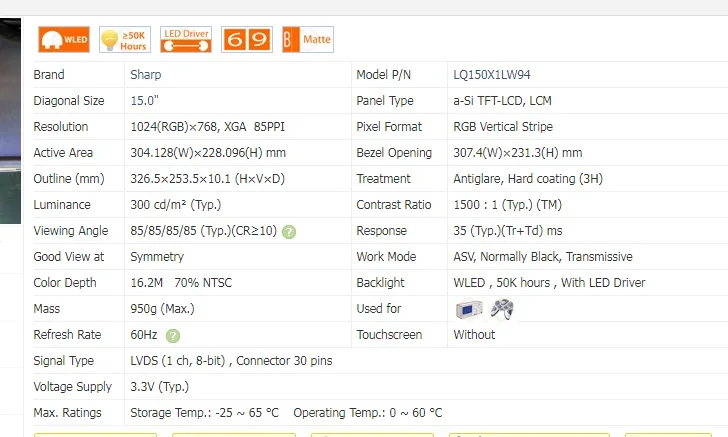Viewport: 728px width, 437px height.
Task: Select active area 304.128(W)×228.096(H) mm
Action: coord(208,153)
